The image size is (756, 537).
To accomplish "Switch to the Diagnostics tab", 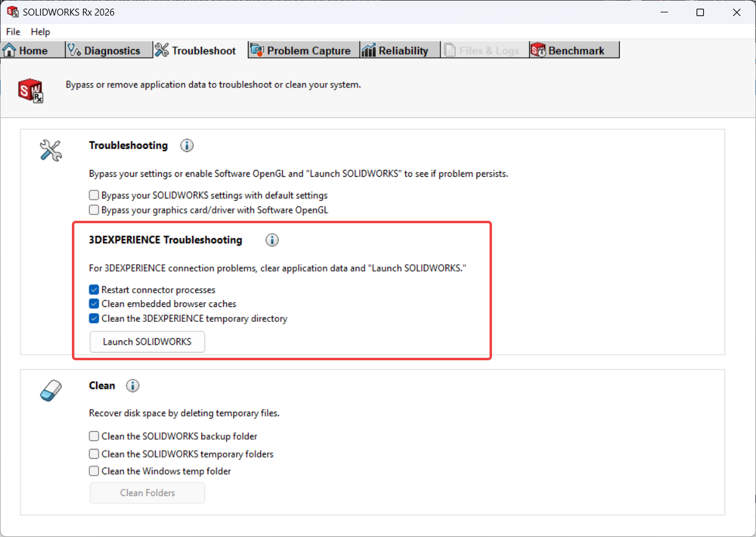I will (x=109, y=50).
